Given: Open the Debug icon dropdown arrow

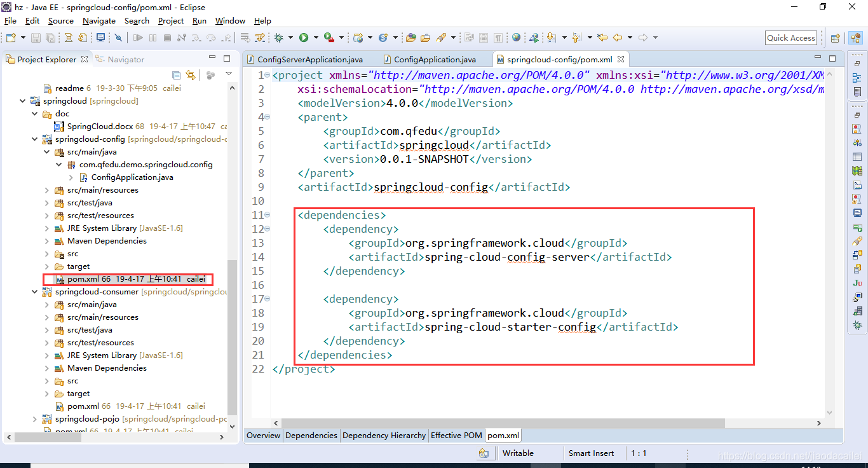Looking at the screenshot, I should click(290, 38).
